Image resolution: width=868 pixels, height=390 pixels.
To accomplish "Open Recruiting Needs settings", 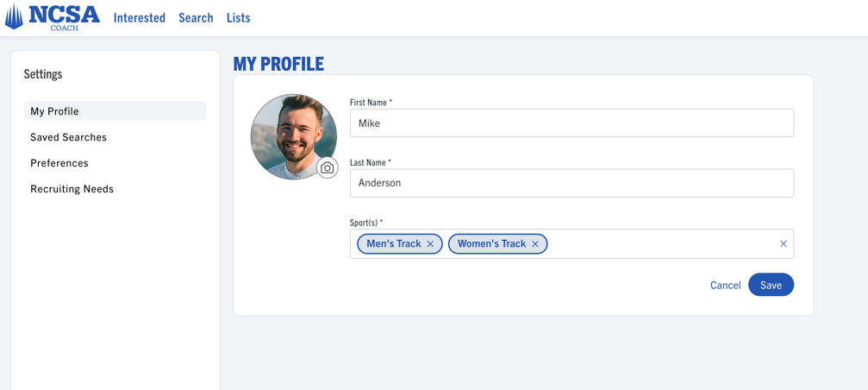I will tap(72, 189).
